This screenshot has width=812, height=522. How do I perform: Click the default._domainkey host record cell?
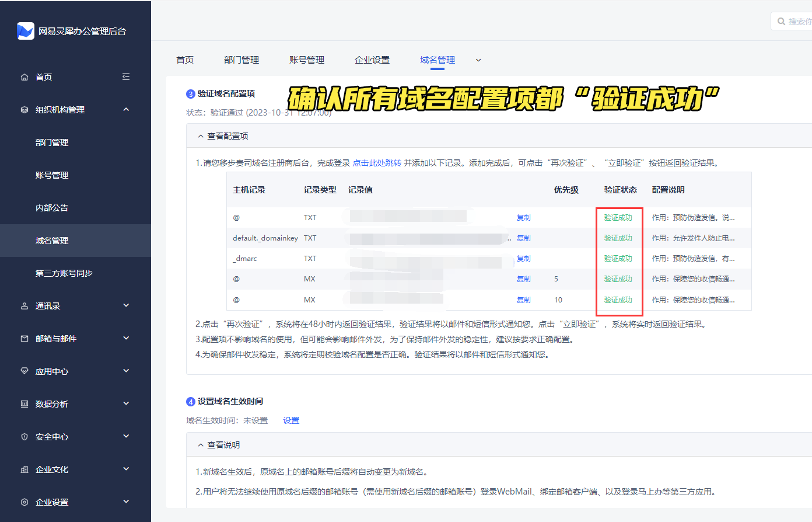pyautogui.click(x=265, y=238)
